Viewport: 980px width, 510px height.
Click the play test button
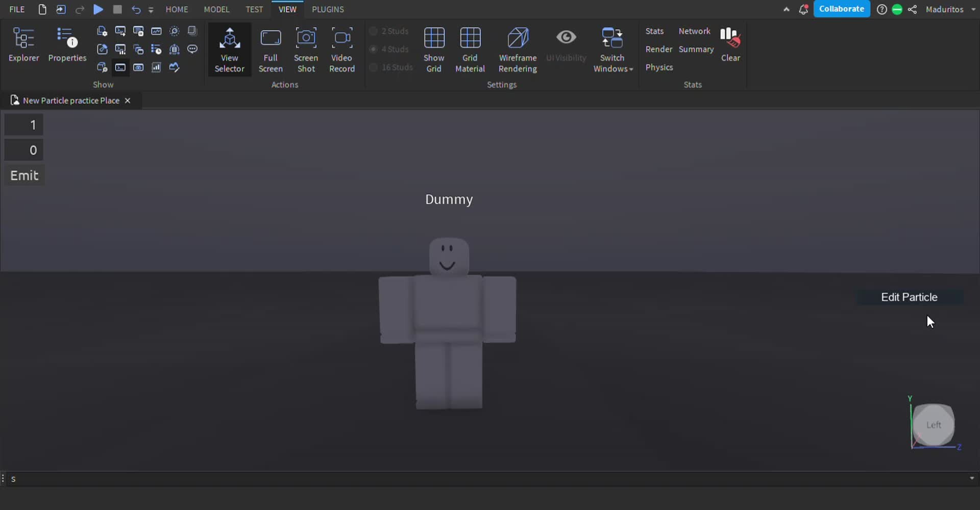click(x=98, y=9)
